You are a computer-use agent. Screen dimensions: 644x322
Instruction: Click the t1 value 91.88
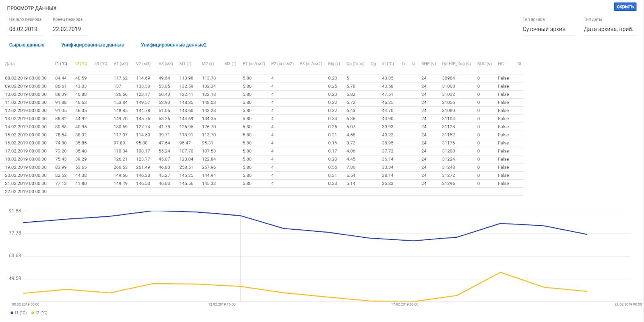(61, 102)
